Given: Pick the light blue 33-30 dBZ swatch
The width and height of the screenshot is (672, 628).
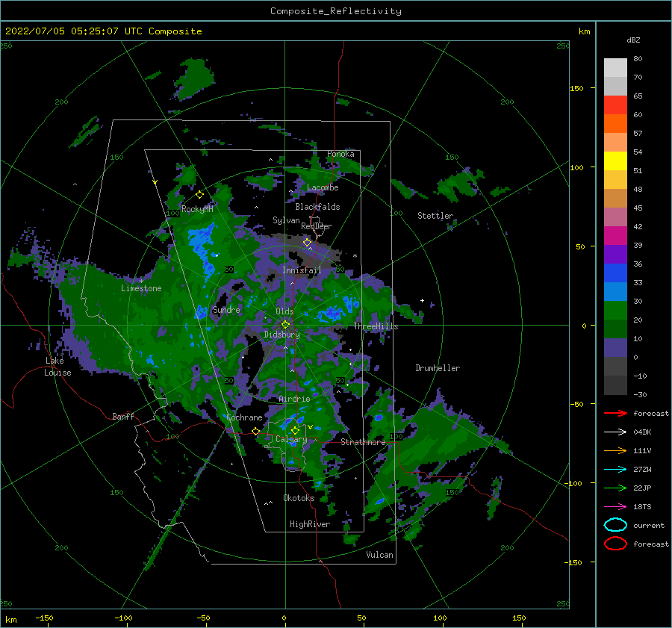Looking at the screenshot, I should [615, 292].
